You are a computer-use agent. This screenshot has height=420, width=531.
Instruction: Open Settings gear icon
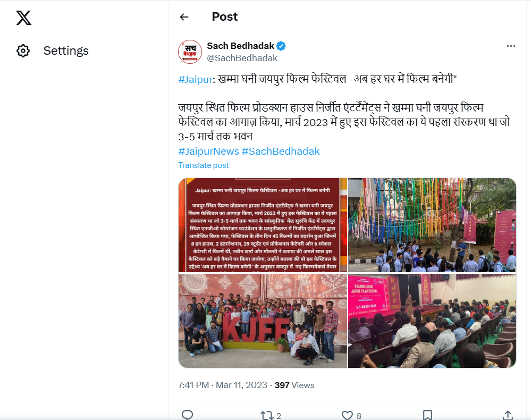click(23, 51)
